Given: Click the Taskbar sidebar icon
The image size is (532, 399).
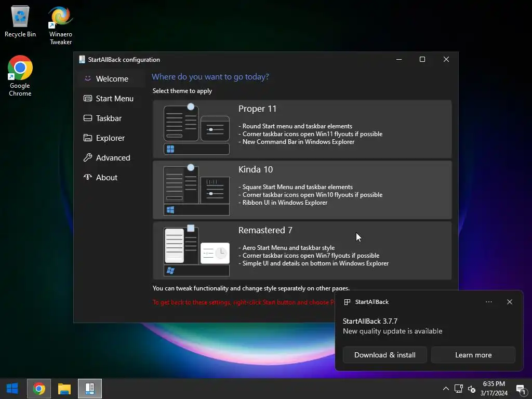Looking at the screenshot, I should 87,118.
